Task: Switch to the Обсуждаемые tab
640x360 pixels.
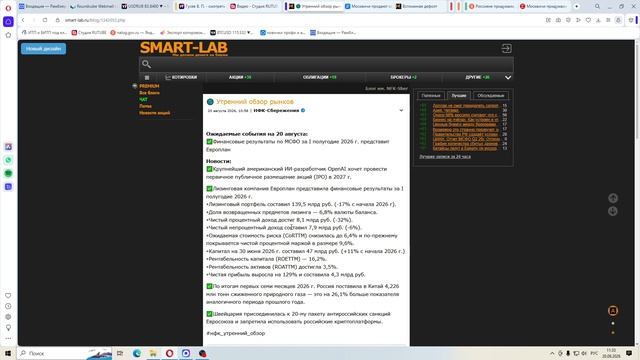Action: (x=491, y=96)
